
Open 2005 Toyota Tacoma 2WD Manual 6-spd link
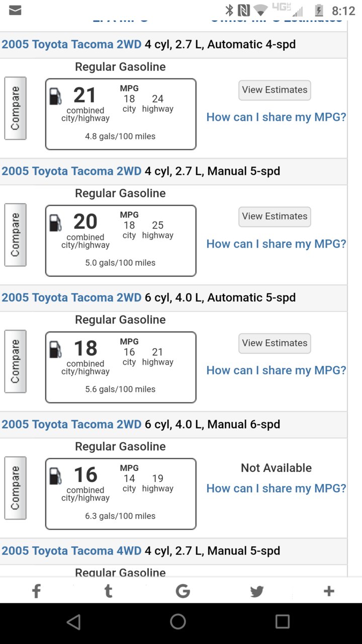[71, 424]
